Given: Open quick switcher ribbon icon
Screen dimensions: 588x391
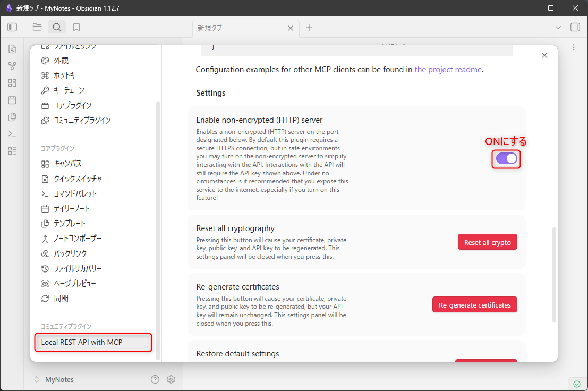Looking at the screenshot, I should click(12, 49).
